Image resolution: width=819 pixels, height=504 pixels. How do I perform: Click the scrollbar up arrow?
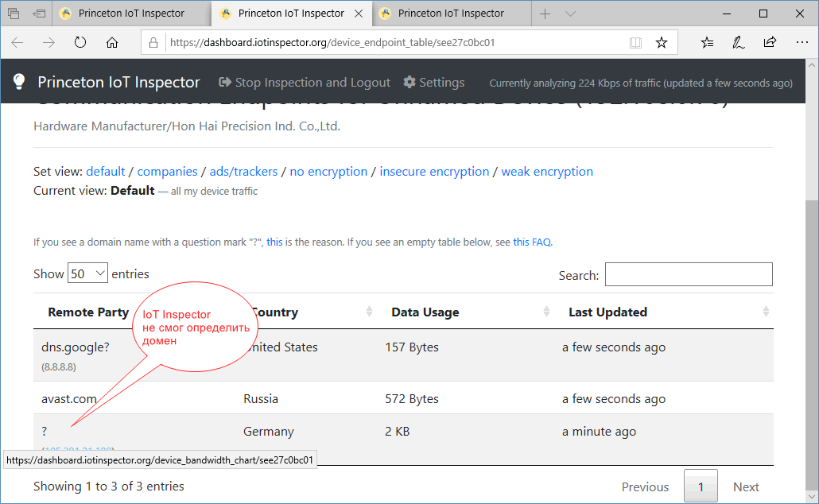[811, 65]
